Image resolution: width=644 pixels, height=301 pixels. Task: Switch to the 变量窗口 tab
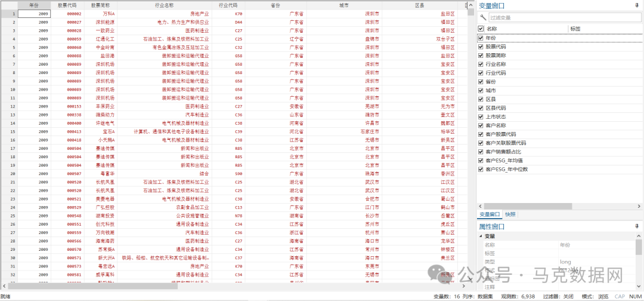(490, 214)
